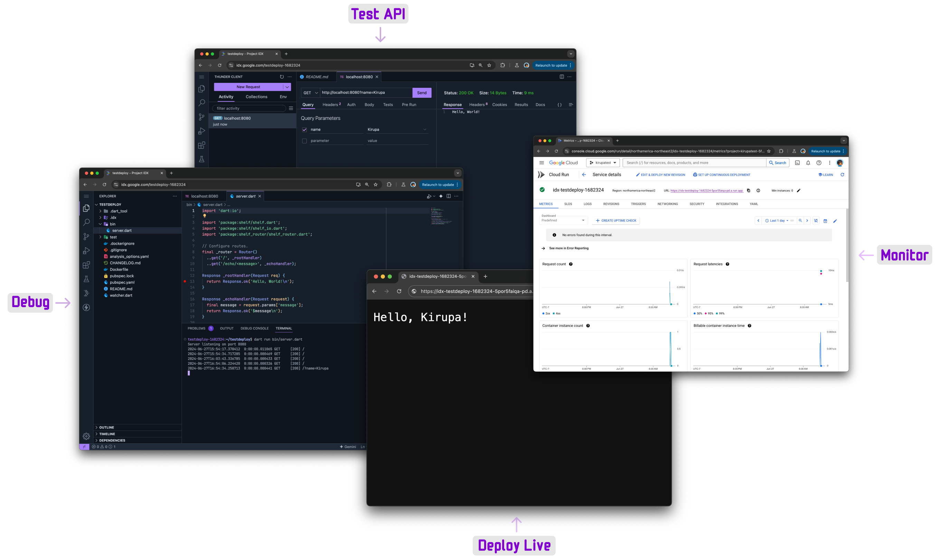
Task: Toggle the breakpoint on line 13
Action: pos(185,282)
